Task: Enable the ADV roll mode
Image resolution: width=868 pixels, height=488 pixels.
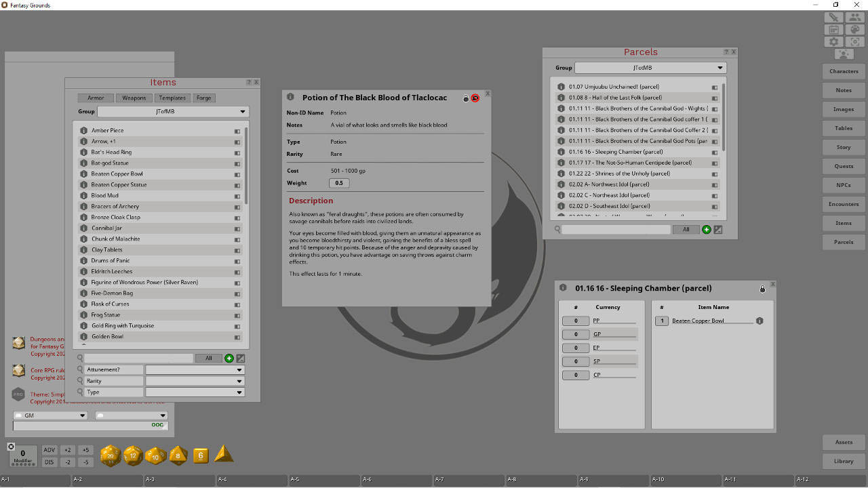Action: pyautogui.click(x=49, y=449)
